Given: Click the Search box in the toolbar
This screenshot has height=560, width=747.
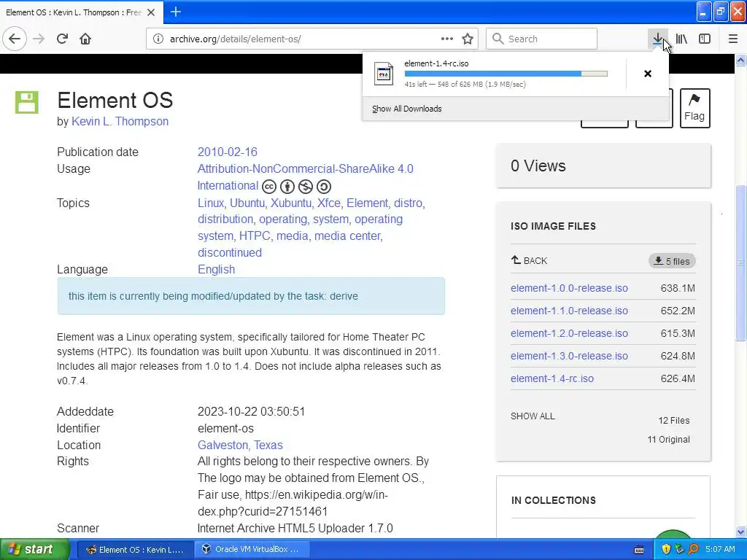Looking at the screenshot, I should tap(541, 39).
